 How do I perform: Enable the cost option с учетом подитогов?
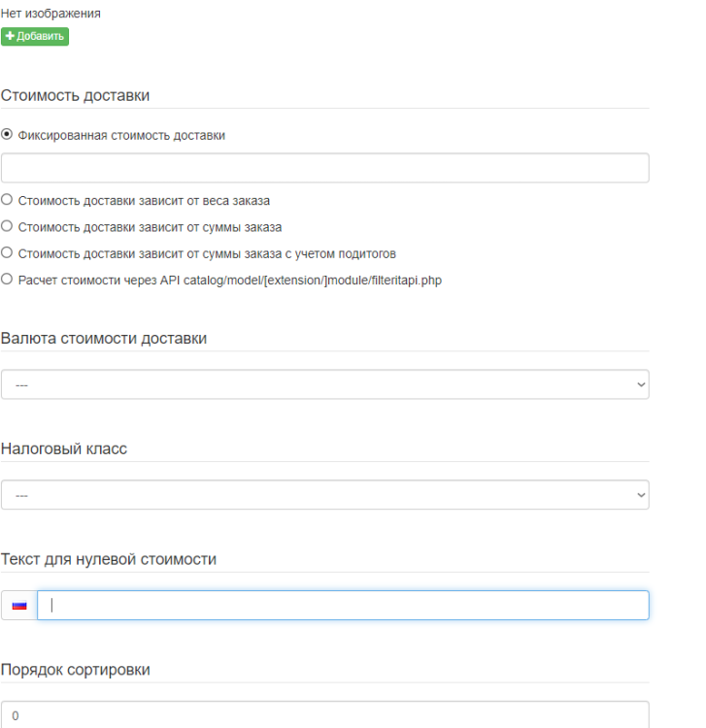[8, 253]
